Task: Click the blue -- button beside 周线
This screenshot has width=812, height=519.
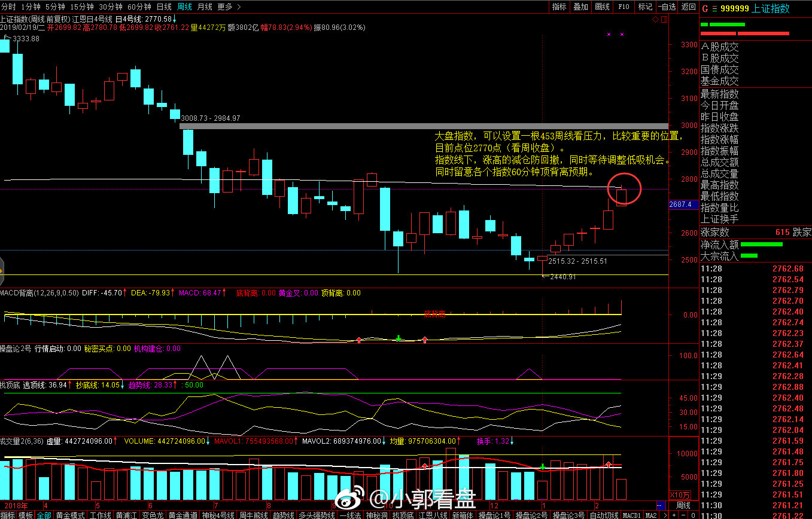Action: point(661,505)
